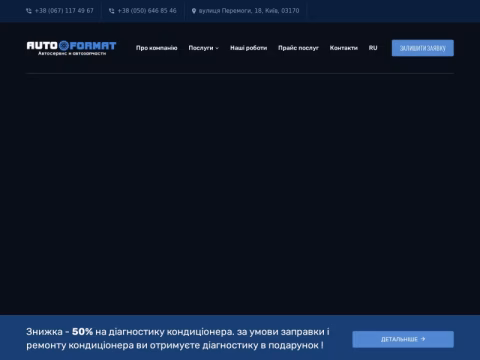Click the ЗАЛИШИТИ ЗАЯВКУ button

[423, 48]
